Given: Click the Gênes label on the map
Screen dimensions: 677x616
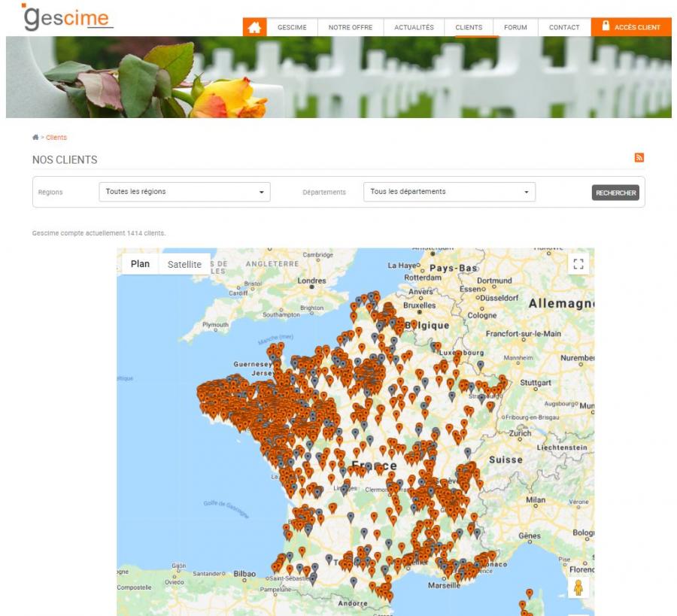Looking at the screenshot, I should pos(530,536).
